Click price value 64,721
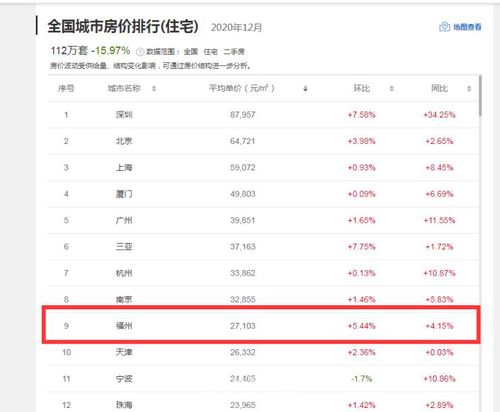 point(243,141)
